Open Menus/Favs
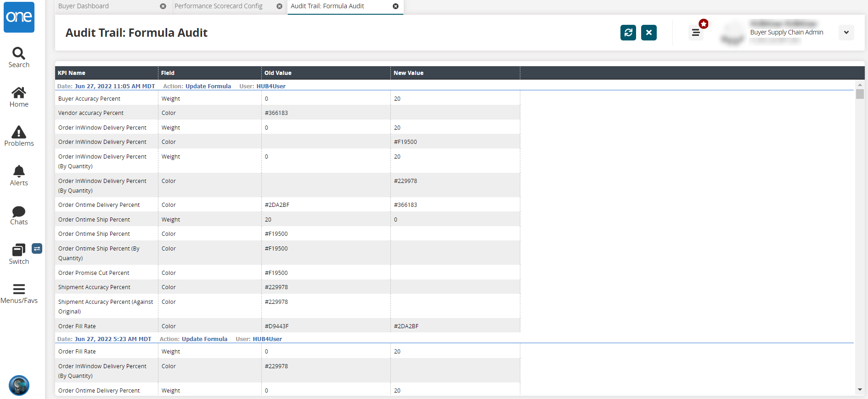This screenshot has width=868, height=399. [x=19, y=294]
